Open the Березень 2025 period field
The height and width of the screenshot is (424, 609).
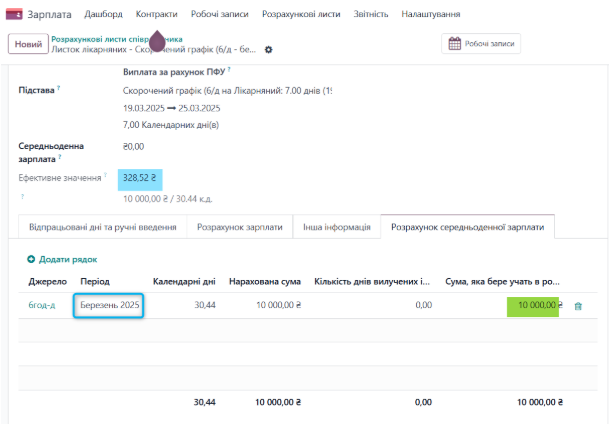click(x=110, y=305)
